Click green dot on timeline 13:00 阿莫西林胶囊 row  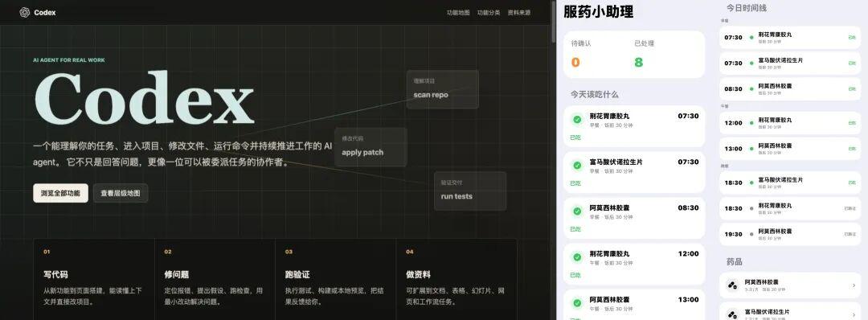click(x=751, y=149)
